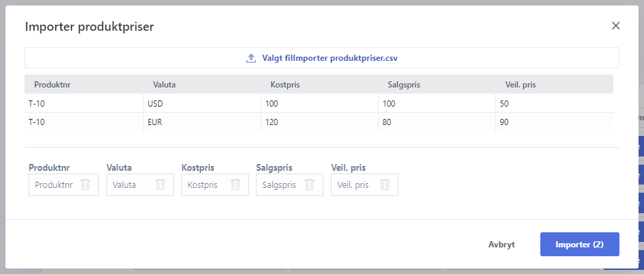Delete the Valuta mapping via trash icon

(x=160, y=184)
